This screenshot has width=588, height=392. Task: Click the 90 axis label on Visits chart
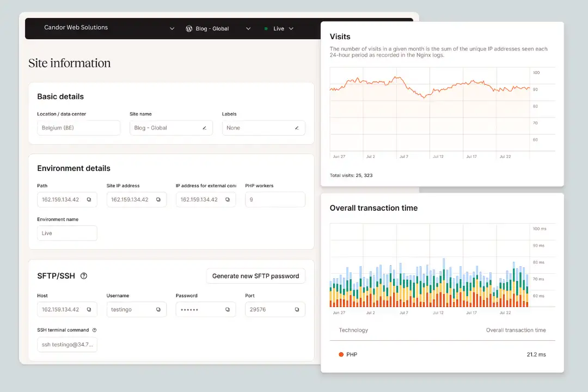click(x=536, y=90)
